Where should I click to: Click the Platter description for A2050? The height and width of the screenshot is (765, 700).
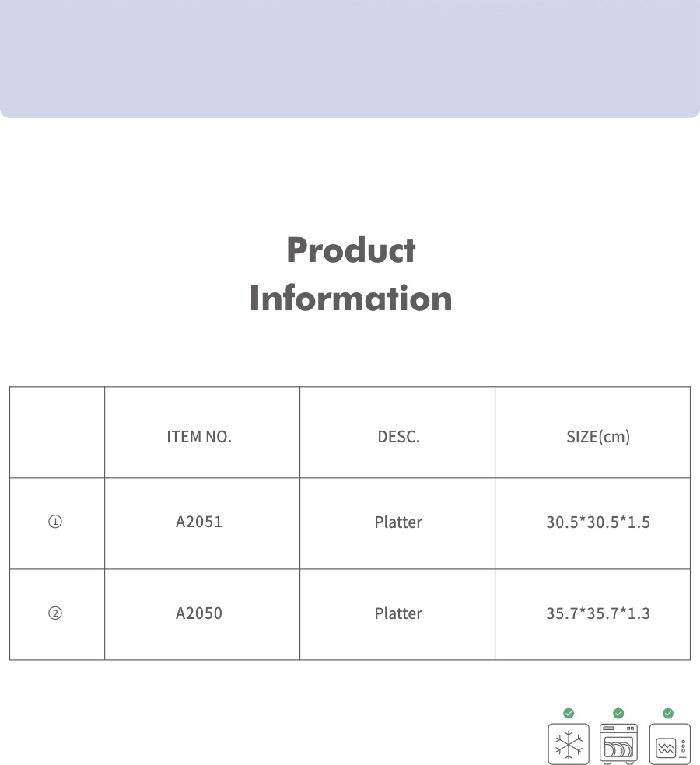pos(398,613)
